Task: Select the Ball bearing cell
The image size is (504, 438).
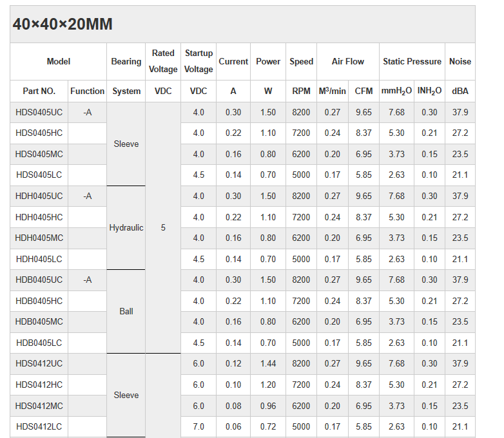Action: point(126,312)
